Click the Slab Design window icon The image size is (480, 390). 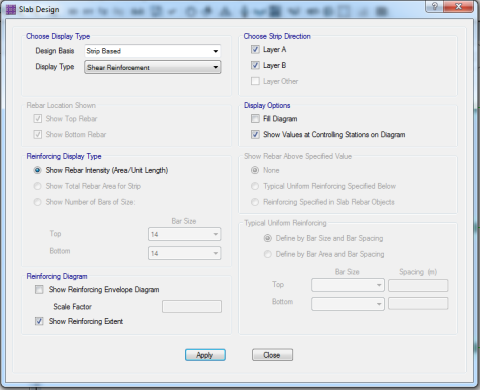pyautogui.click(x=11, y=9)
